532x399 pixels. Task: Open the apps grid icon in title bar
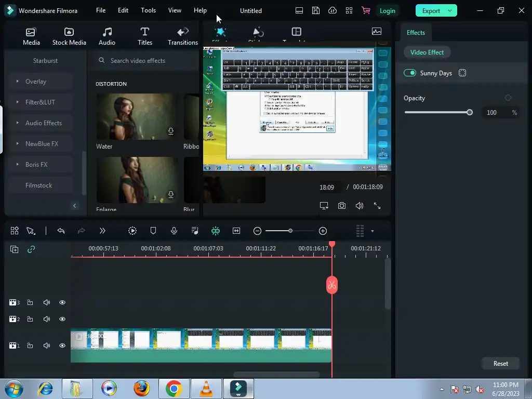click(x=349, y=10)
